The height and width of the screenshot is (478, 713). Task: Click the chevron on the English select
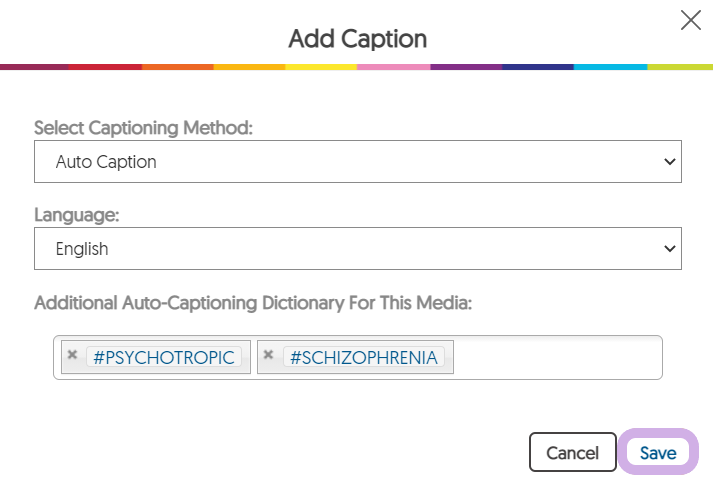(670, 249)
